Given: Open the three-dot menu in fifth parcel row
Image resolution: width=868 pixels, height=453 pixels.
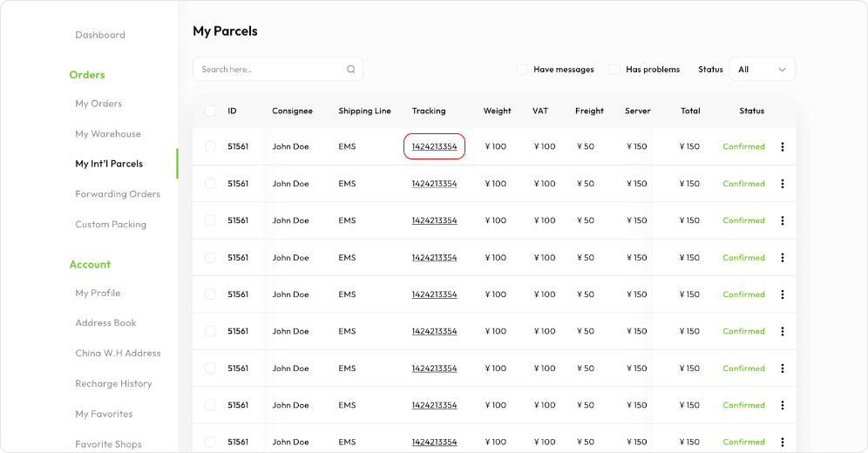Looking at the screenshot, I should (x=782, y=294).
